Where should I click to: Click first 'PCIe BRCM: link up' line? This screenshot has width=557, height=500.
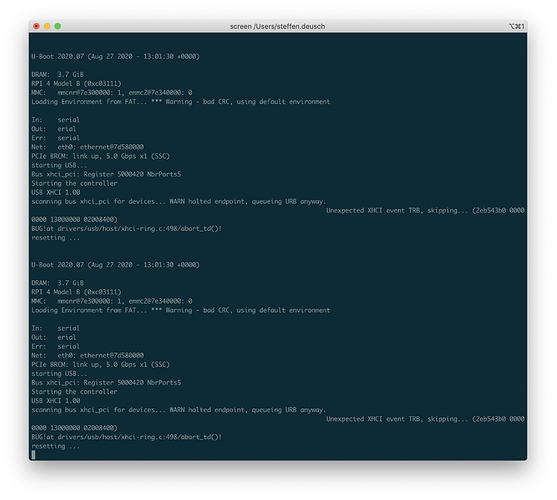[x=101, y=156]
